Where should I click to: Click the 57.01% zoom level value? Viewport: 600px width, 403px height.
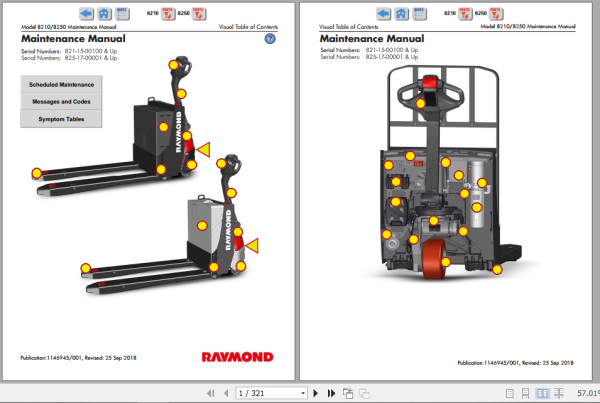pyautogui.click(x=588, y=393)
